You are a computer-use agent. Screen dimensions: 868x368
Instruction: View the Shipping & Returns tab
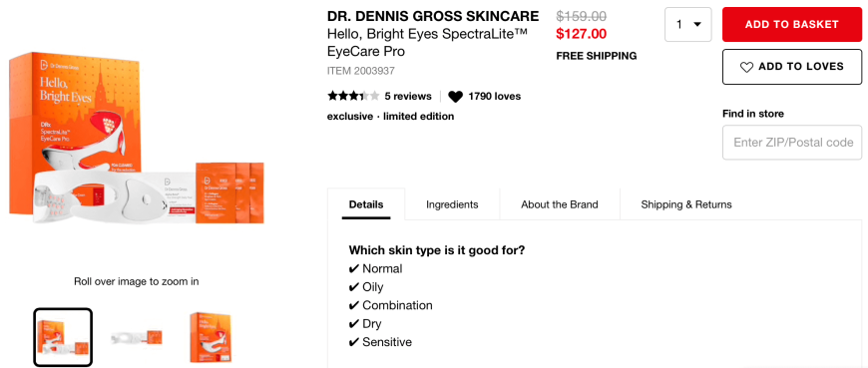coord(686,204)
